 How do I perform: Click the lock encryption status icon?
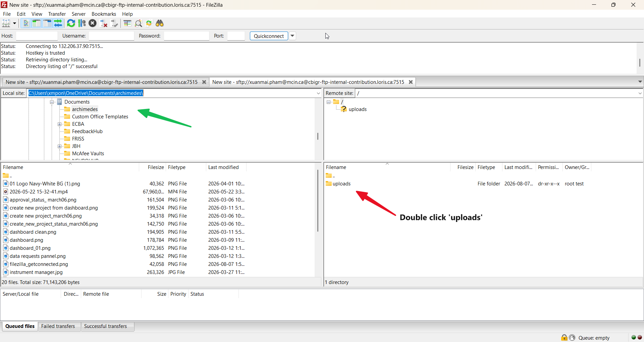(x=564, y=338)
